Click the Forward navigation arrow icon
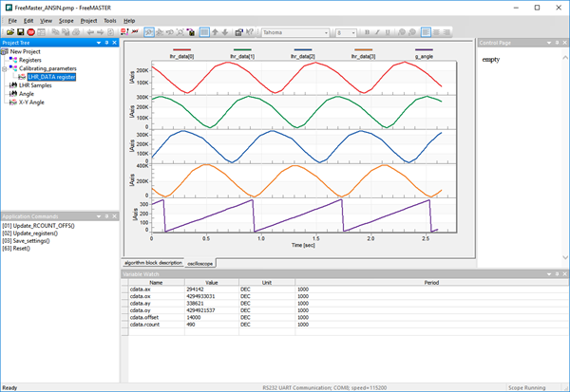The width and height of the screenshot is (570, 392). point(101,32)
